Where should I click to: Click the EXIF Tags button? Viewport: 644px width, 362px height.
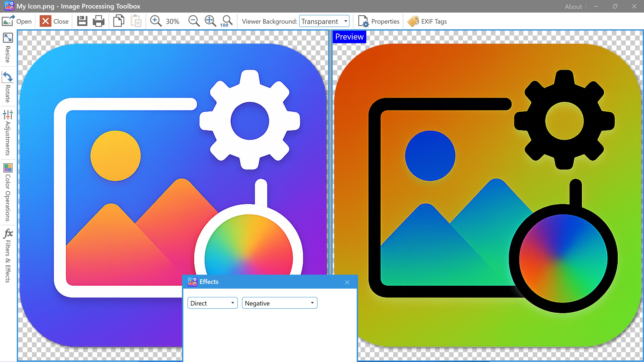427,21
